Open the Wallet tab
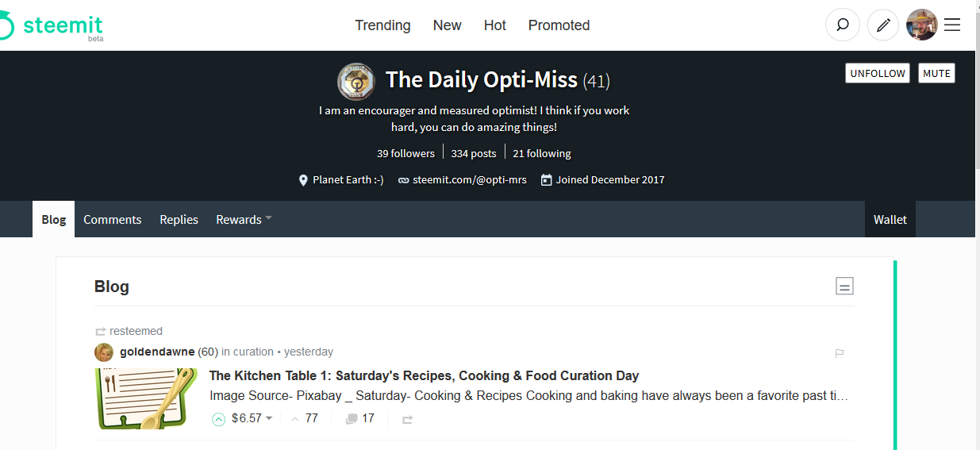The width and height of the screenshot is (980, 450). [890, 219]
